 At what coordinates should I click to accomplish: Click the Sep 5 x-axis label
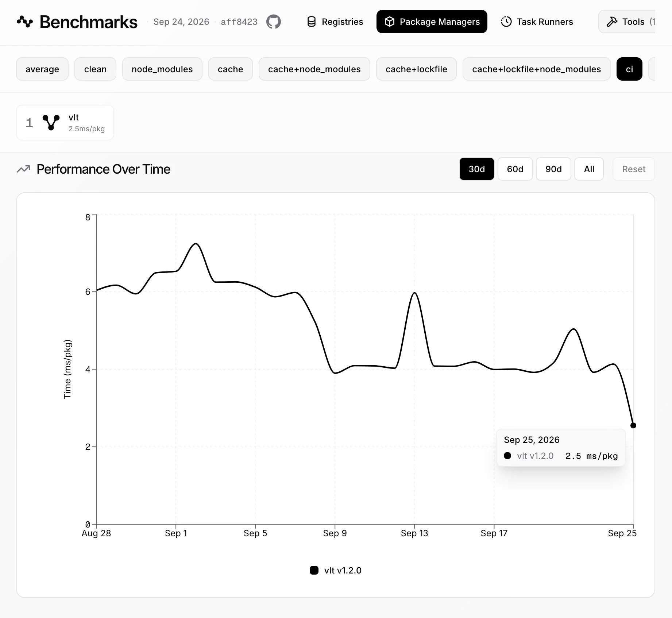[255, 533]
